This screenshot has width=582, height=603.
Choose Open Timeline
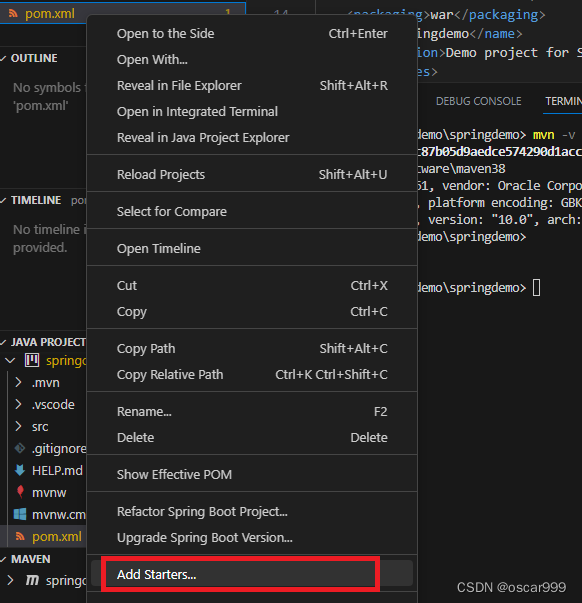[x=252, y=248]
